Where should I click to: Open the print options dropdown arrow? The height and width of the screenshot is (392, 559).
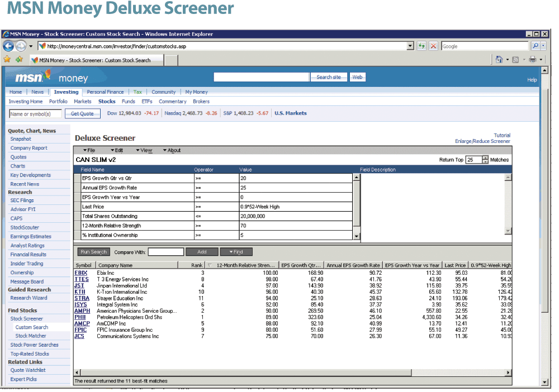(540, 59)
